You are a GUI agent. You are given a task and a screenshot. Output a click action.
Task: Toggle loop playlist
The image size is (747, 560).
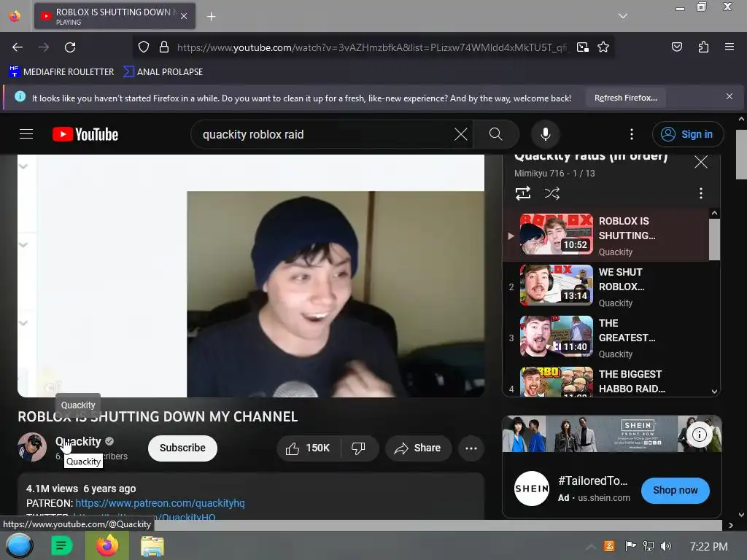click(x=522, y=193)
